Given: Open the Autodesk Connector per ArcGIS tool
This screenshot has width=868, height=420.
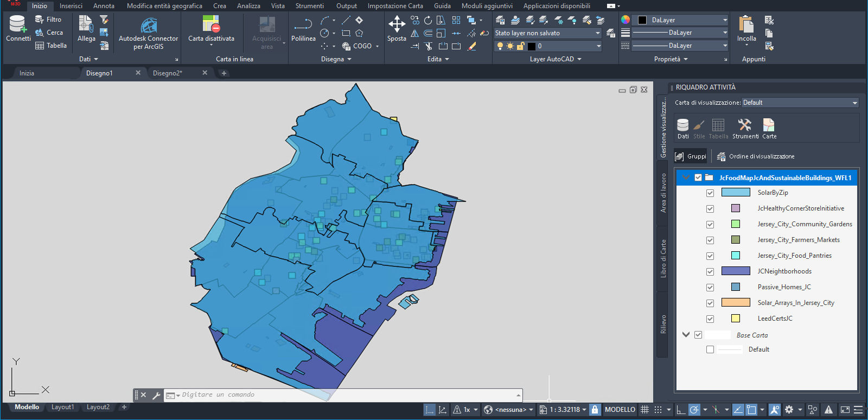Looking at the screenshot, I should (148, 26).
